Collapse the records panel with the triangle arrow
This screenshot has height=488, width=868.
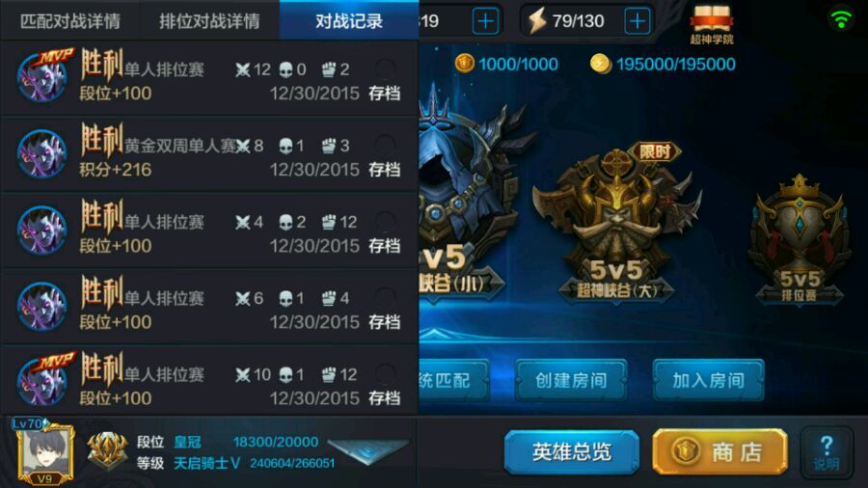pos(367,451)
